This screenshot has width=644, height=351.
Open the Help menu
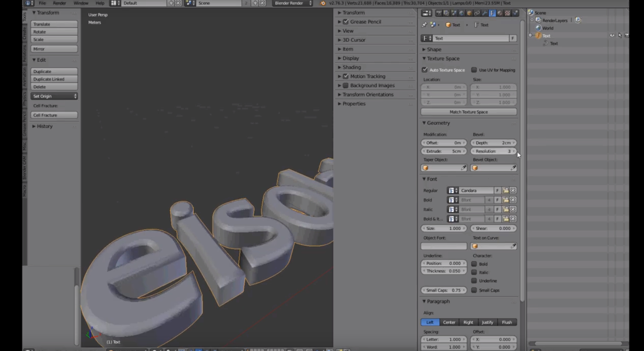pyautogui.click(x=100, y=3)
